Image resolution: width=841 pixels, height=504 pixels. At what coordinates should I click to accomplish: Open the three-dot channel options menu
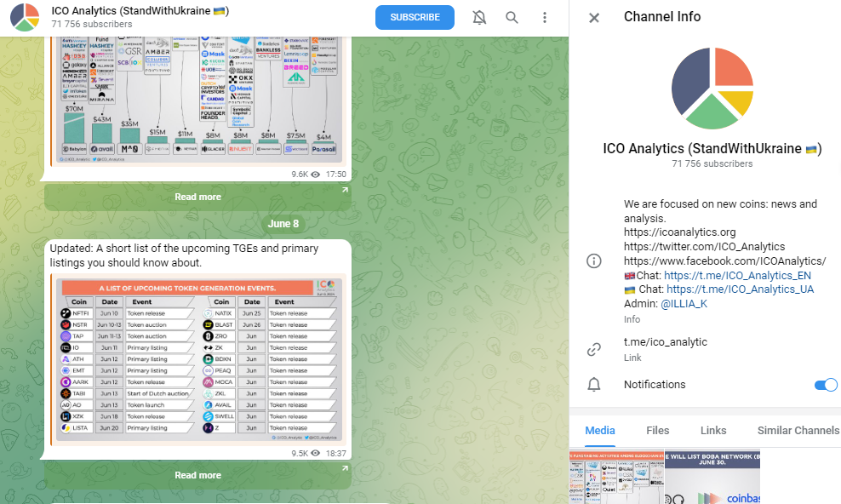545,17
